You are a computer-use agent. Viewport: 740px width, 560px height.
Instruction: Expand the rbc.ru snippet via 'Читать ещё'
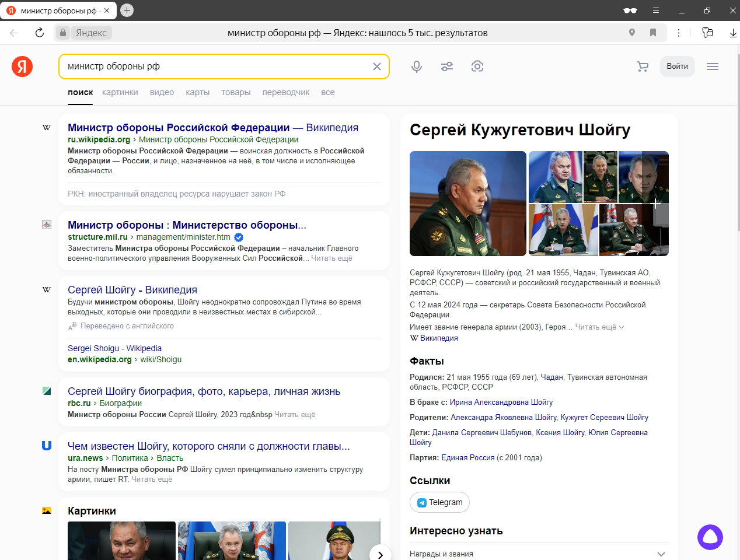click(295, 415)
